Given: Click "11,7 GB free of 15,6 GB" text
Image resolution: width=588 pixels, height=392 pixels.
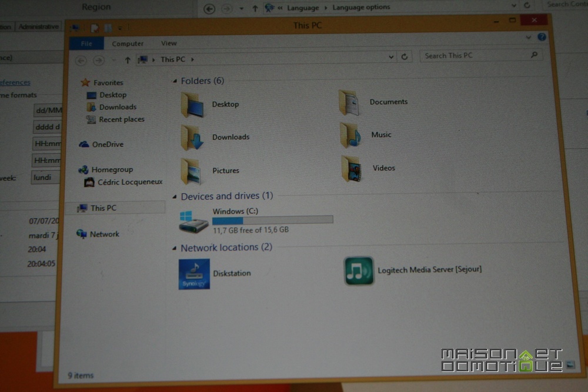Looking at the screenshot, I should coord(250,230).
